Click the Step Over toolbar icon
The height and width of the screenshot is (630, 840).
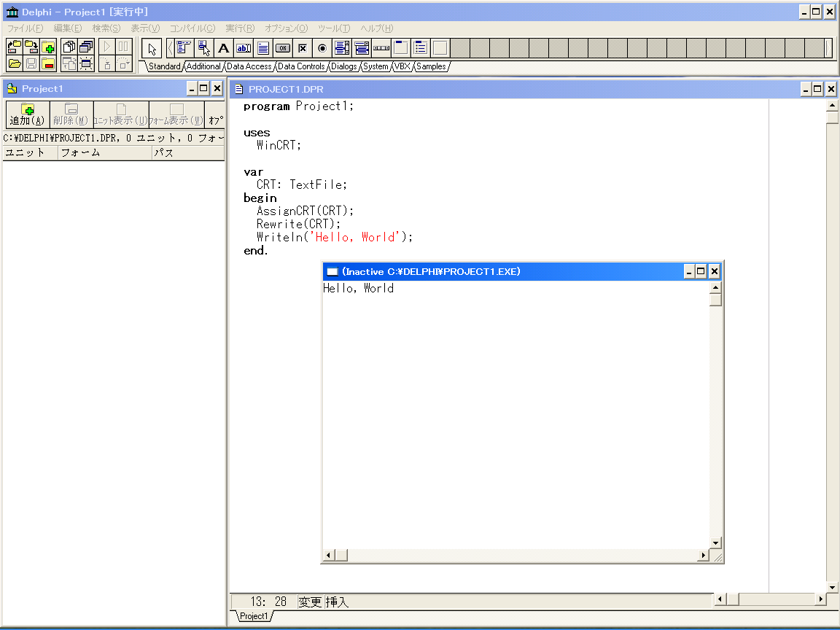(x=124, y=63)
